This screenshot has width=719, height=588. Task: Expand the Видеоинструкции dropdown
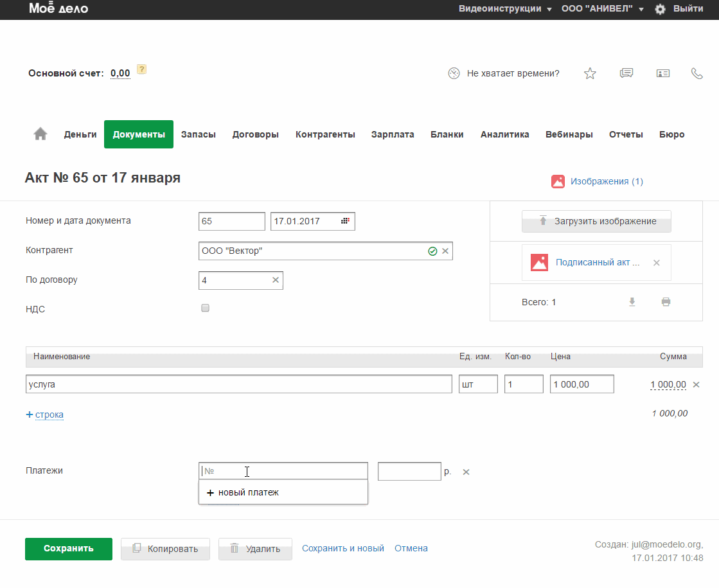(x=505, y=9)
